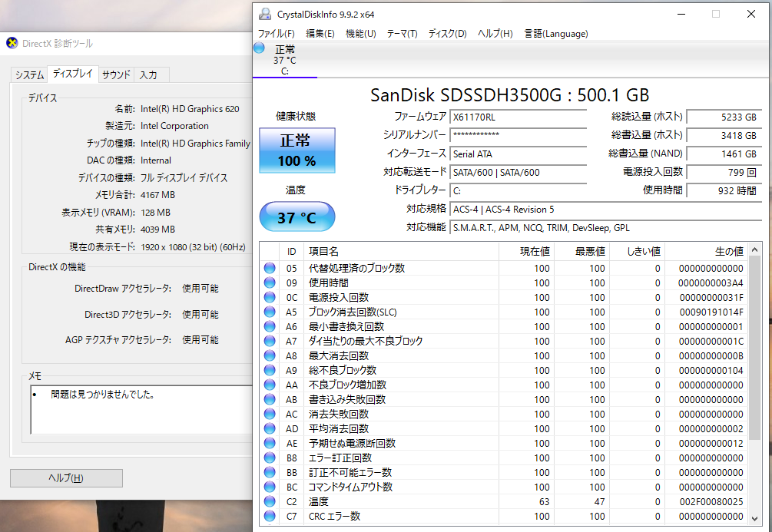Click the status orb of attribute AD row
Image resolution: width=772 pixels, height=532 pixels.
(x=270, y=428)
